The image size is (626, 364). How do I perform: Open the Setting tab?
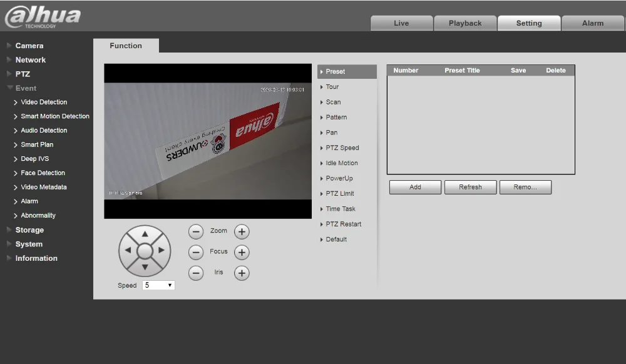[x=529, y=23]
